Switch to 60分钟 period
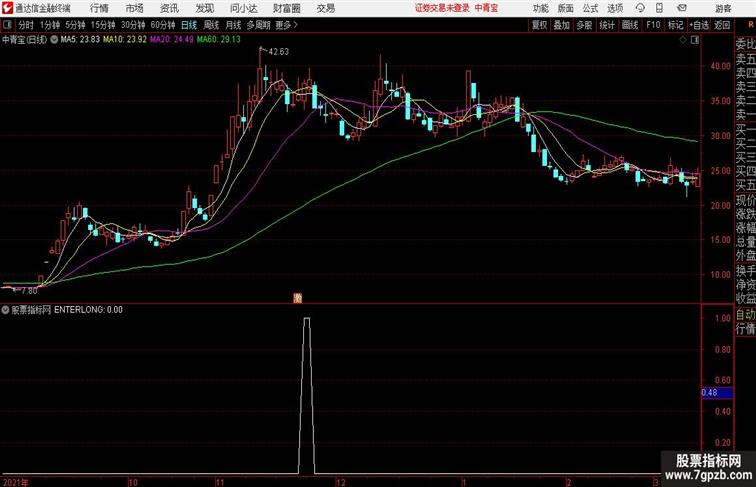The image size is (756, 487). [163, 25]
